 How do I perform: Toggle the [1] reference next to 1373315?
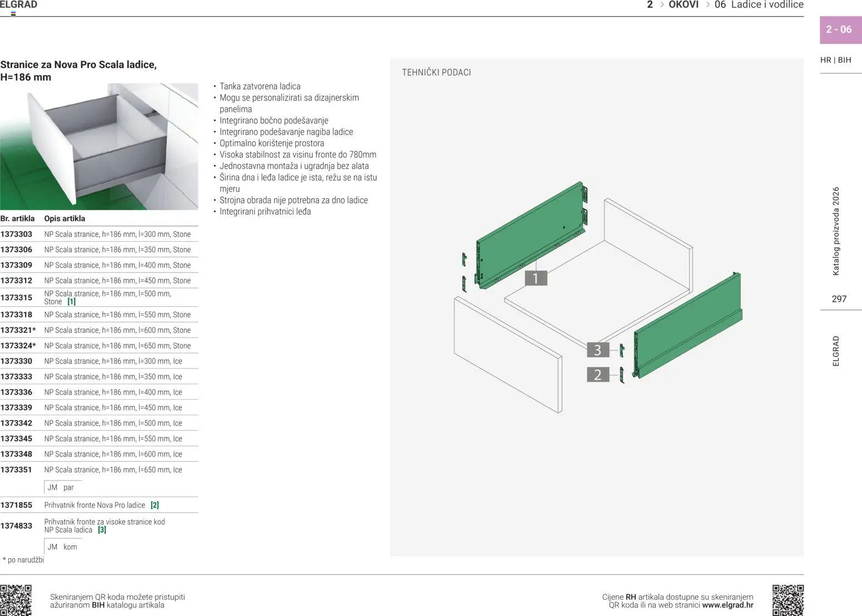(x=71, y=301)
